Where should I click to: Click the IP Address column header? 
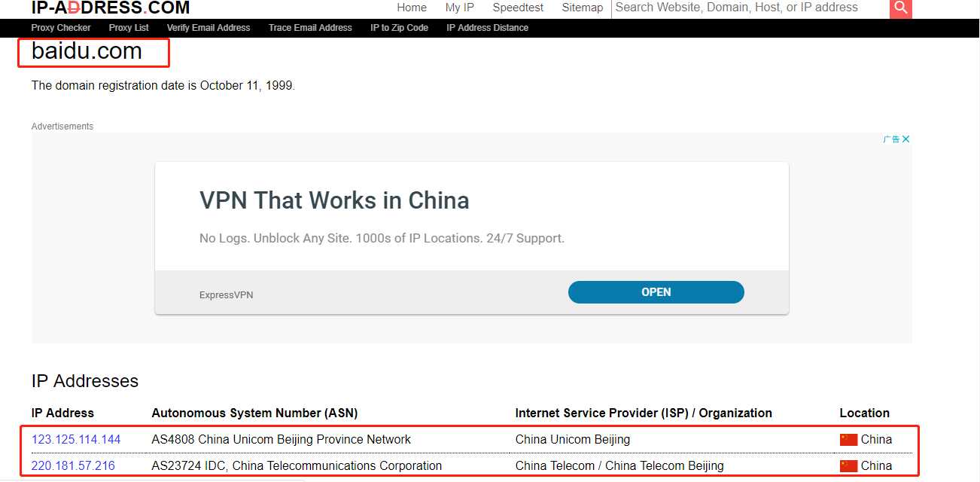pyautogui.click(x=62, y=413)
